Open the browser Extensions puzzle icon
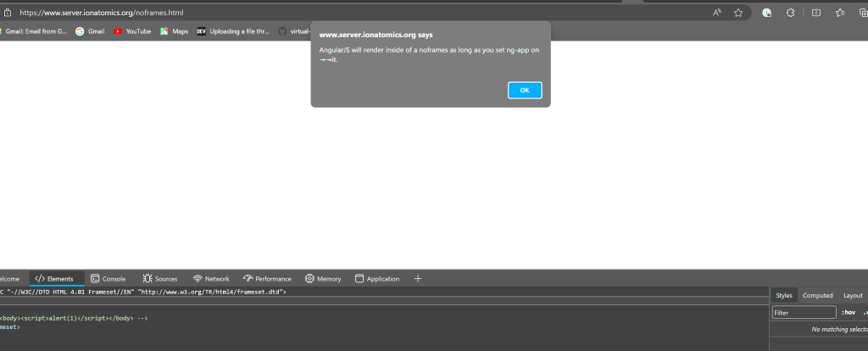Image resolution: width=868 pixels, height=351 pixels. pos(790,13)
